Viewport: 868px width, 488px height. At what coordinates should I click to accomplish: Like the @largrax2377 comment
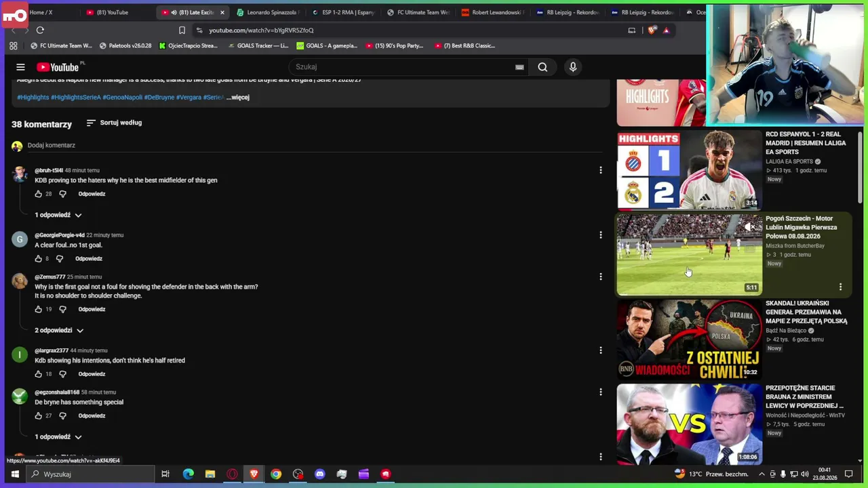click(x=39, y=374)
